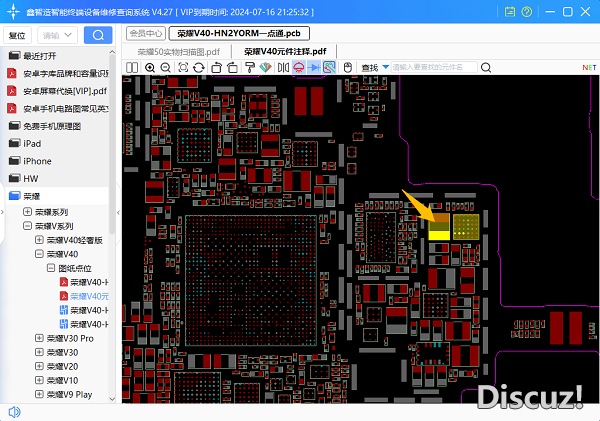Expand the 荣耀V30 node

click(x=39, y=352)
